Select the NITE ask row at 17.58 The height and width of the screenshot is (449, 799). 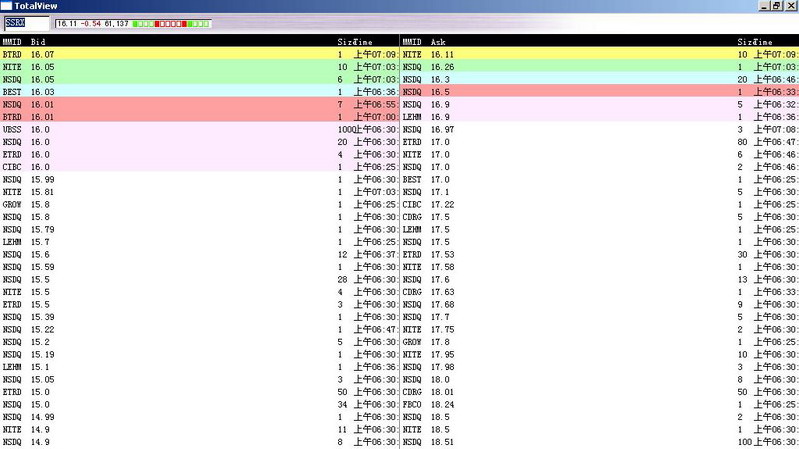click(x=600, y=267)
